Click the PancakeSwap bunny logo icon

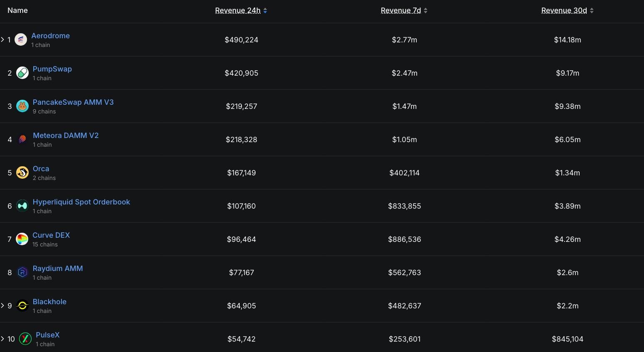point(22,106)
